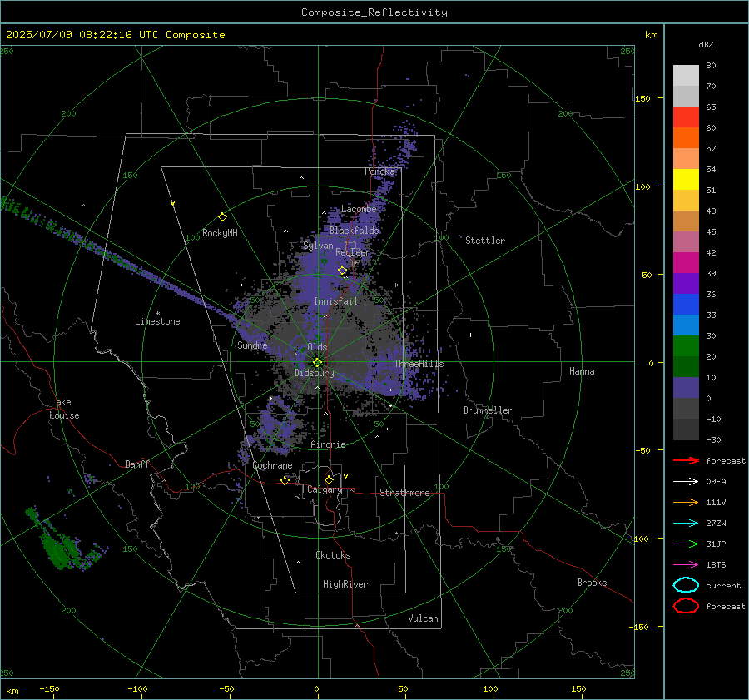
Task: Click the green 30 dBZ color swatch
Action: click(x=686, y=345)
